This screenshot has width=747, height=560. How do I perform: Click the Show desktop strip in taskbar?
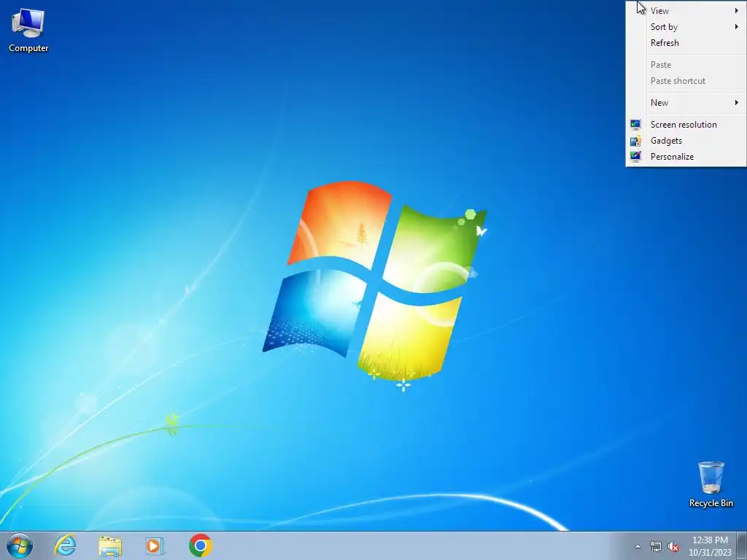coord(742,545)
